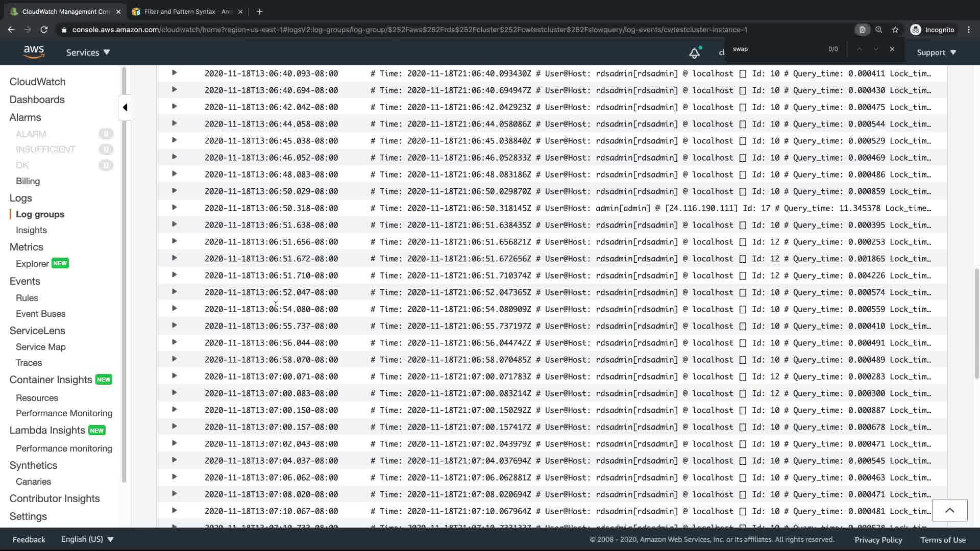Open new browser tab with plus icon
The image size is (980, 551).
pyautogui.click(x=260, y=11)
